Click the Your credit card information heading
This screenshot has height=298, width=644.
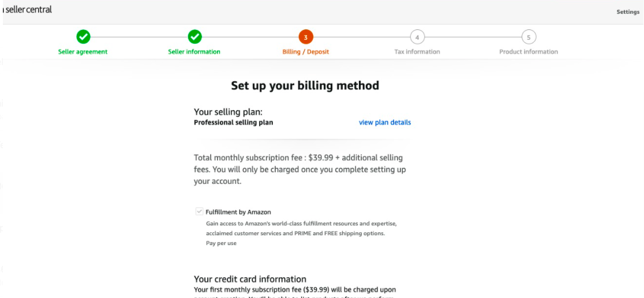click(250, 279)
